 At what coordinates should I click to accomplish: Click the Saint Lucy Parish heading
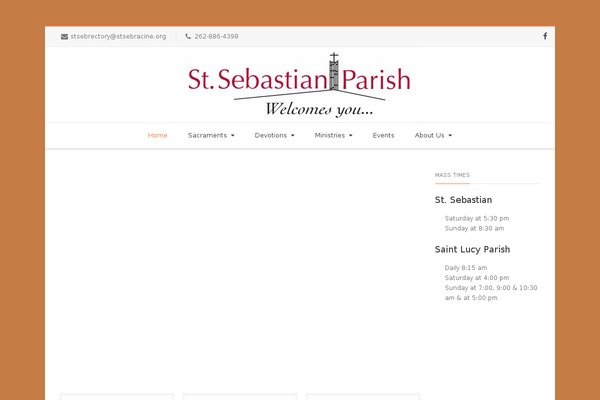(472, 250)
